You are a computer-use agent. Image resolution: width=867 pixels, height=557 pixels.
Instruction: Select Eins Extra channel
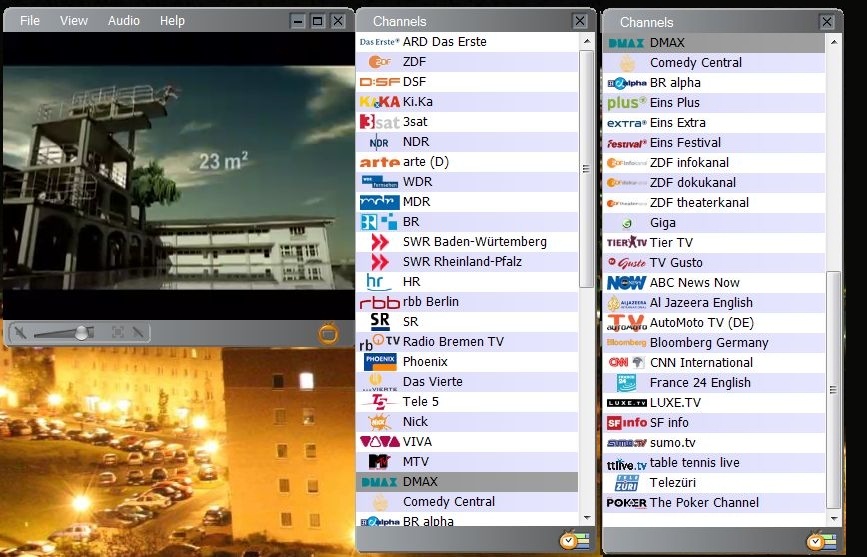714,122
